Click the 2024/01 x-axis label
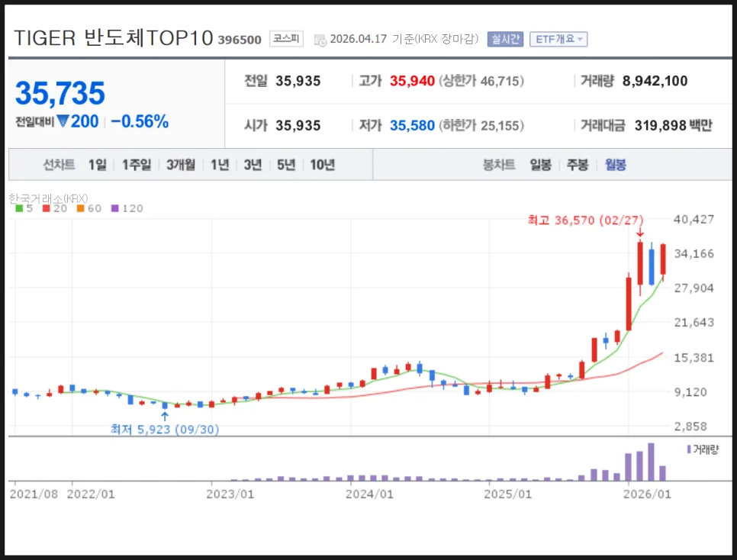The image size is (737, 560). pos(369,494)
